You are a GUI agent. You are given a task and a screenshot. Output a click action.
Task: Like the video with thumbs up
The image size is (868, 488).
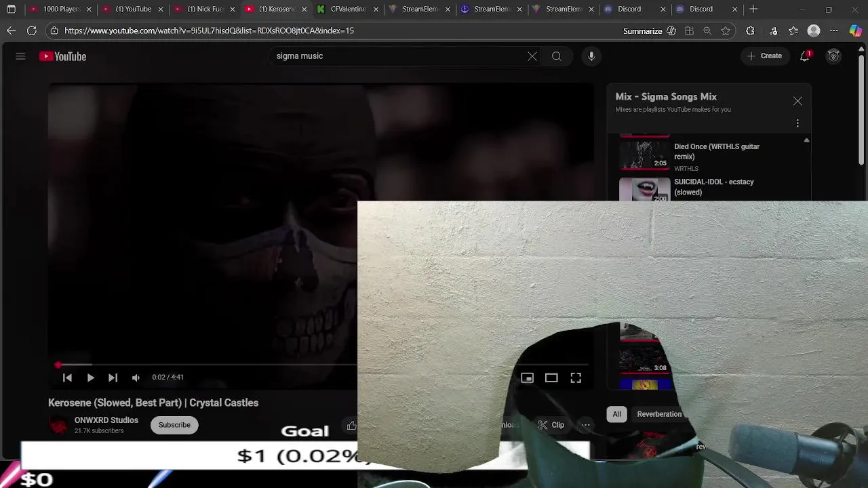pos(351,425)
